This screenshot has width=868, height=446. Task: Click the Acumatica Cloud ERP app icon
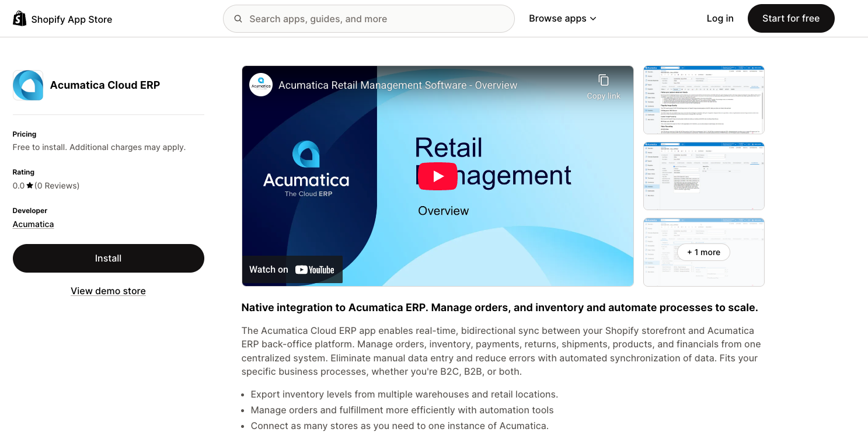coord(27,85)
